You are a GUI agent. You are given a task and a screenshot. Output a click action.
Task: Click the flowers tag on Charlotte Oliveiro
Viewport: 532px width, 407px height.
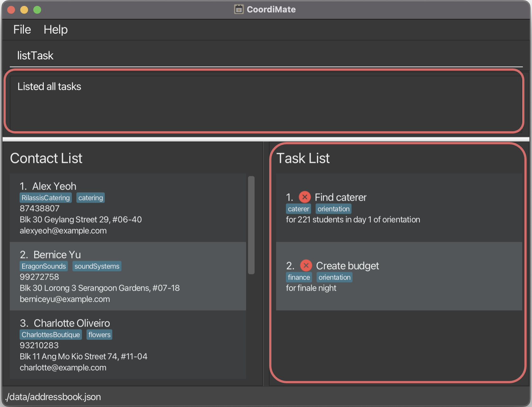99,335
